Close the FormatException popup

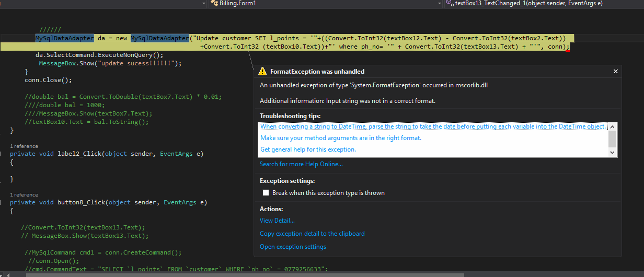pyautogui.click(x=615, y=72)
